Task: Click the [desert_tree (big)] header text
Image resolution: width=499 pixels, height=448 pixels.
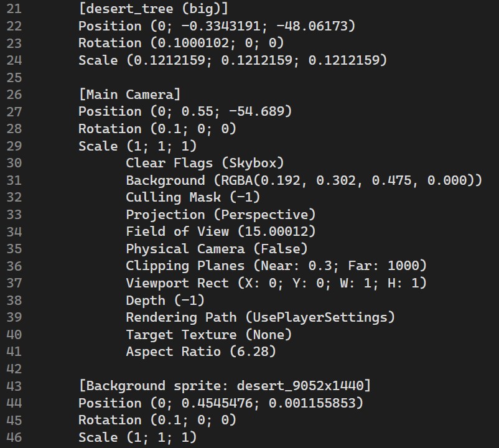Action: tap(153, 9)
